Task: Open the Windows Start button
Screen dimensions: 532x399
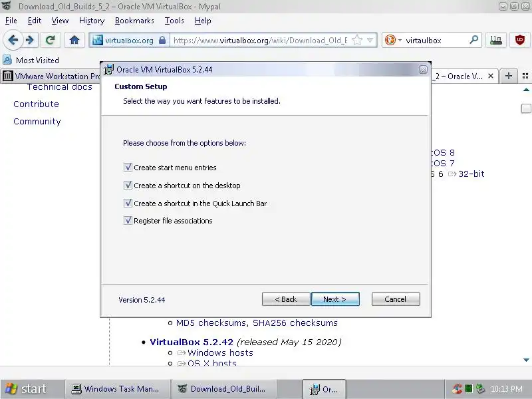Action: click(27, 389)
